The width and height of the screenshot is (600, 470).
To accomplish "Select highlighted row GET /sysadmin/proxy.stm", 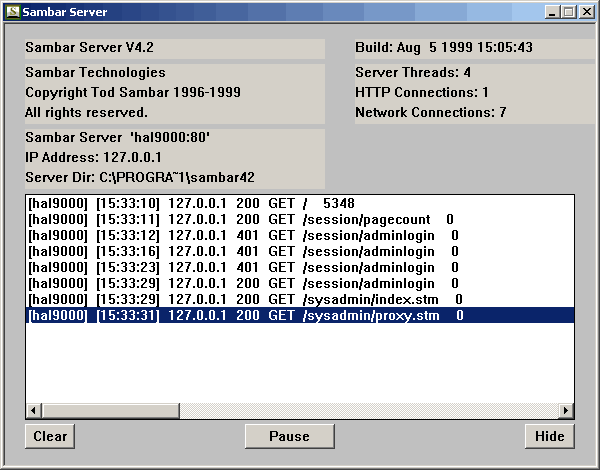I will coord(300,315).
